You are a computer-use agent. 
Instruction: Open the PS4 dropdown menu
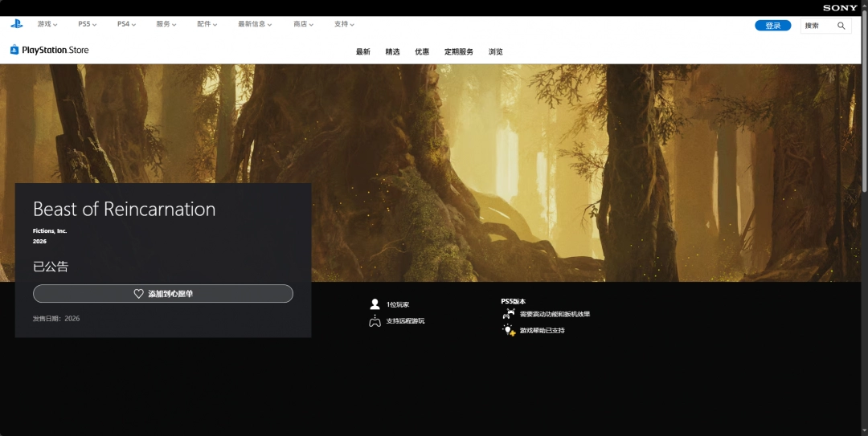pos(126,24)
